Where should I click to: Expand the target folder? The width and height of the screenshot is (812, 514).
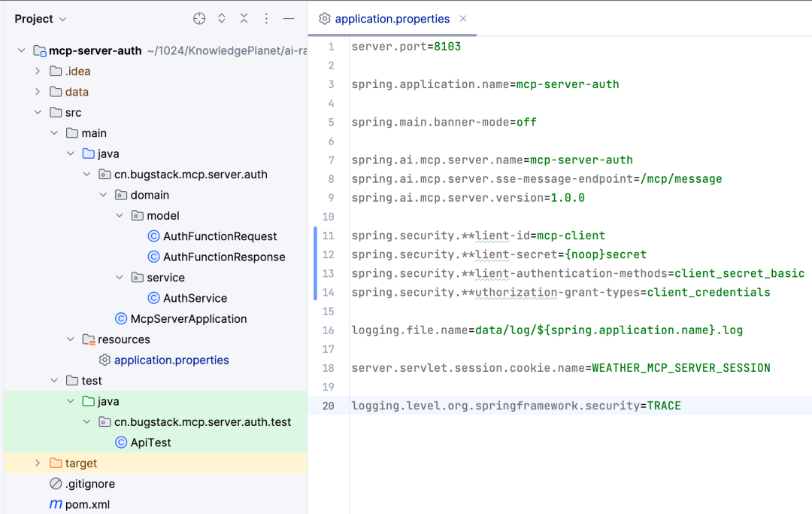click(38, 464)
